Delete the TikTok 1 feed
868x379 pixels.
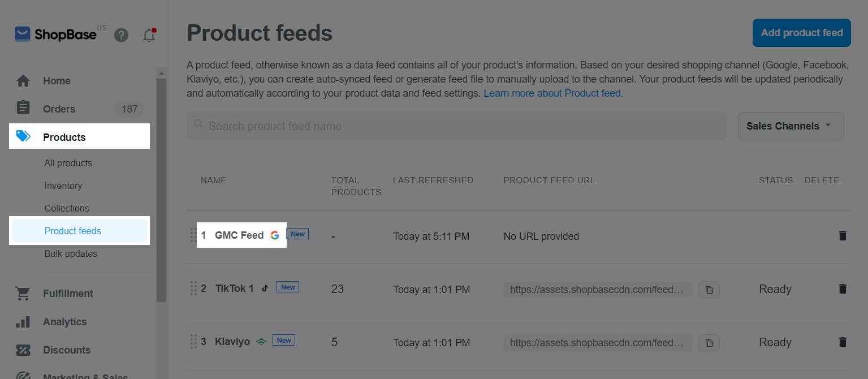coord(843,289)
